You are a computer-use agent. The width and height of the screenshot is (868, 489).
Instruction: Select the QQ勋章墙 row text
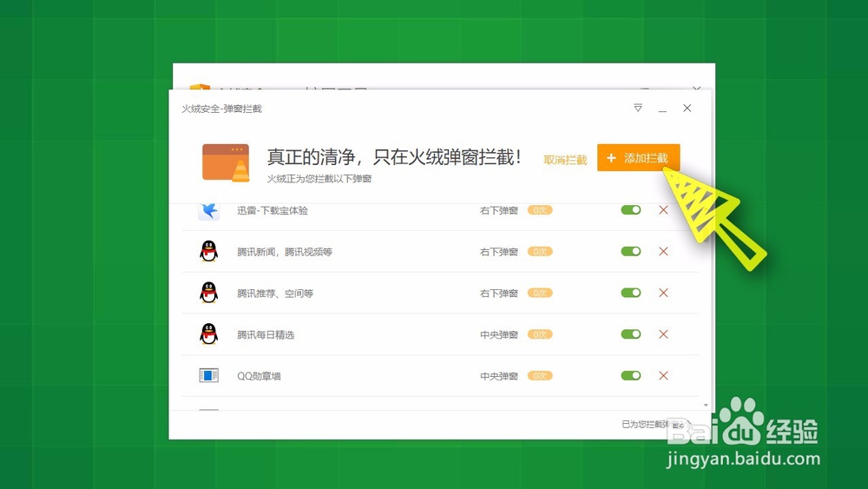click(259, 376)
